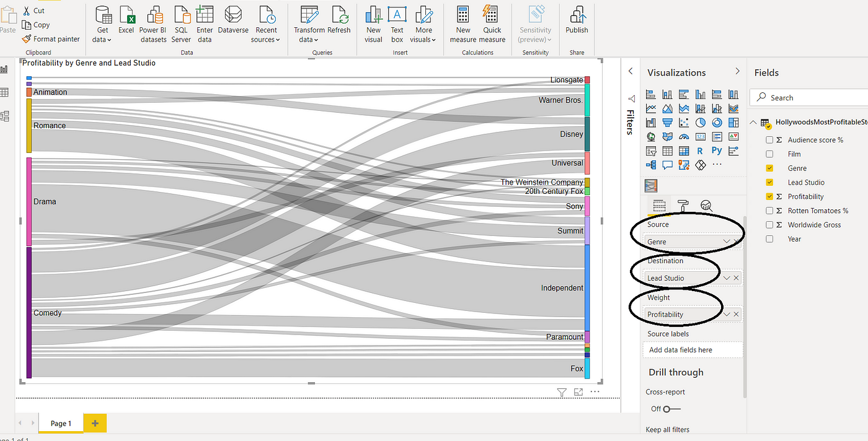This screenshot has width=868, height=441.
Task: Collapse the HollywoodsMostProfitable table
Action: point(754,123)
